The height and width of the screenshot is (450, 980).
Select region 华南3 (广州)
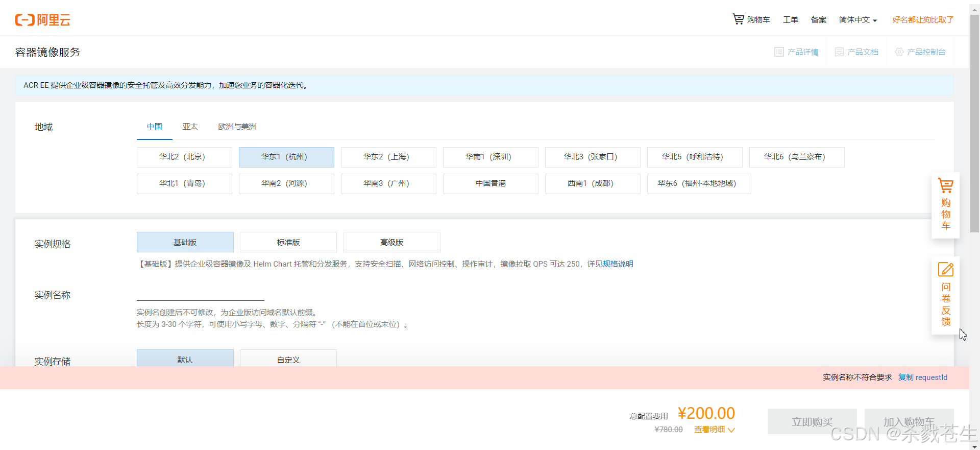point(388,184)
